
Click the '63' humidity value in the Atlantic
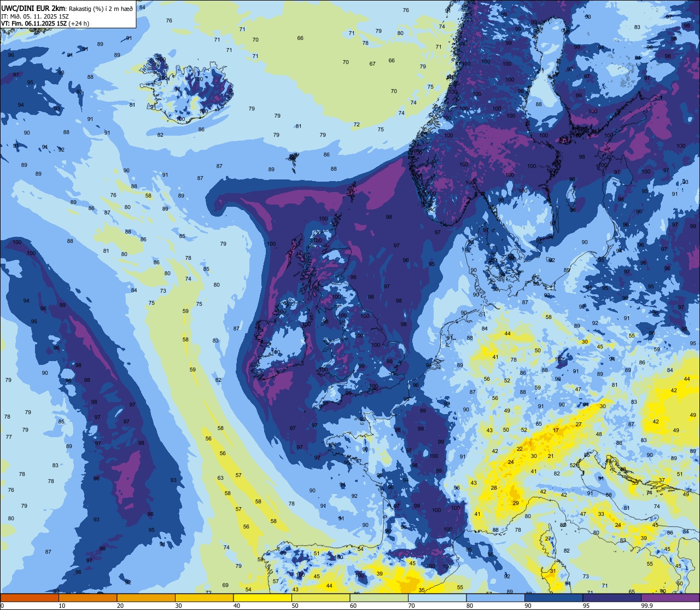tap(220, 478)
